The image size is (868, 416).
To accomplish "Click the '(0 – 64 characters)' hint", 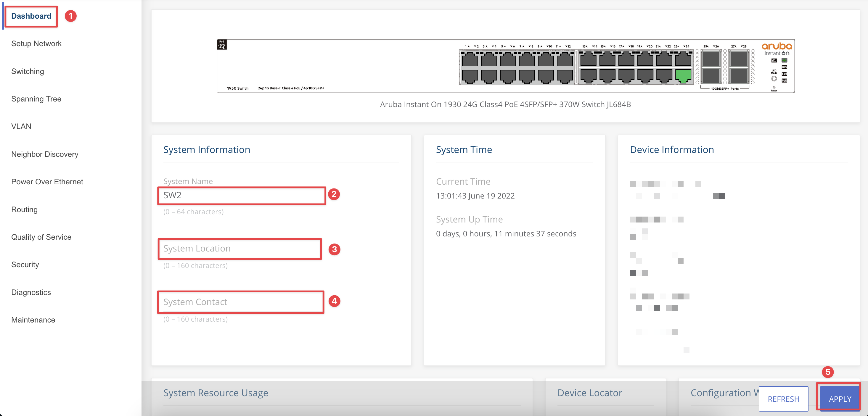I will coord(193,212).
